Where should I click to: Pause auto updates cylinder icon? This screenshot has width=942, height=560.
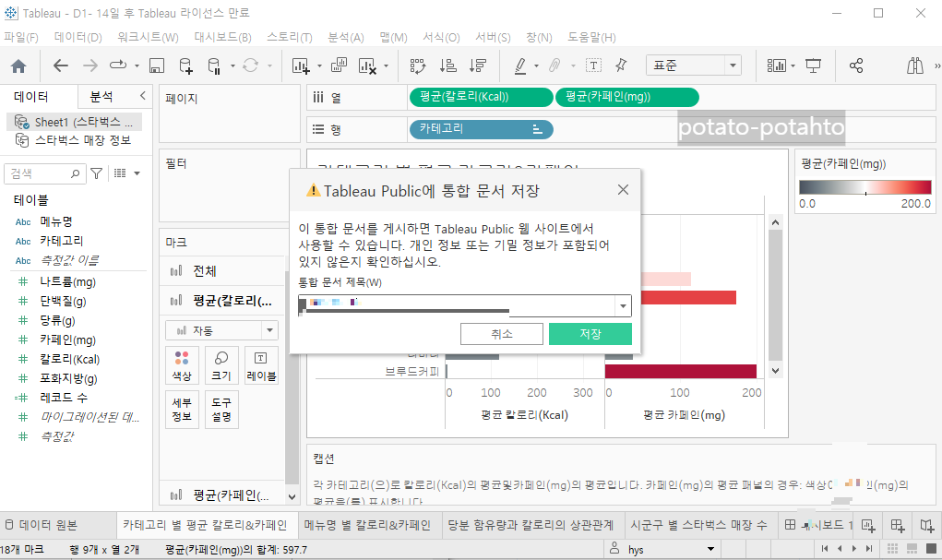214,66
